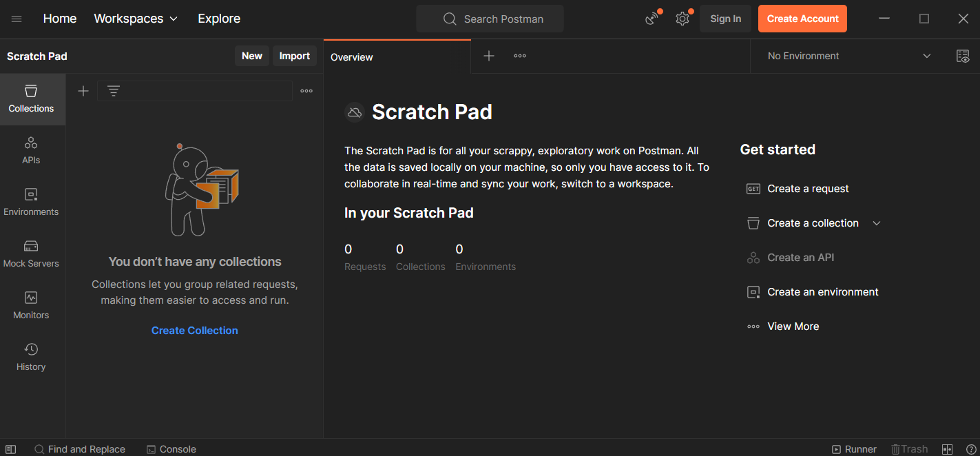Viewport: 980px width, 456px height.
Task: Click the satellite capture requests icon
Action: 652,19
